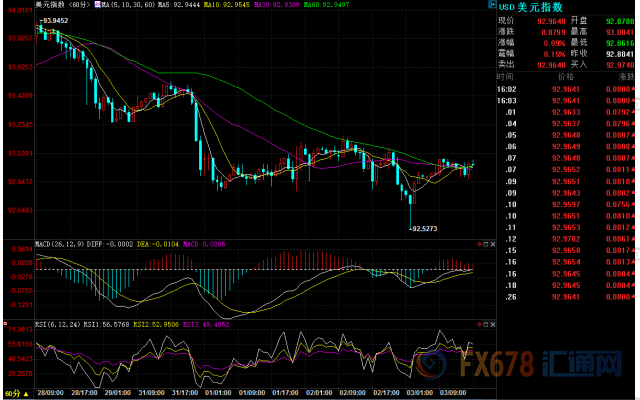Close the MACD indicator panel
Screen dimensions: 640x400
[490, 242]
